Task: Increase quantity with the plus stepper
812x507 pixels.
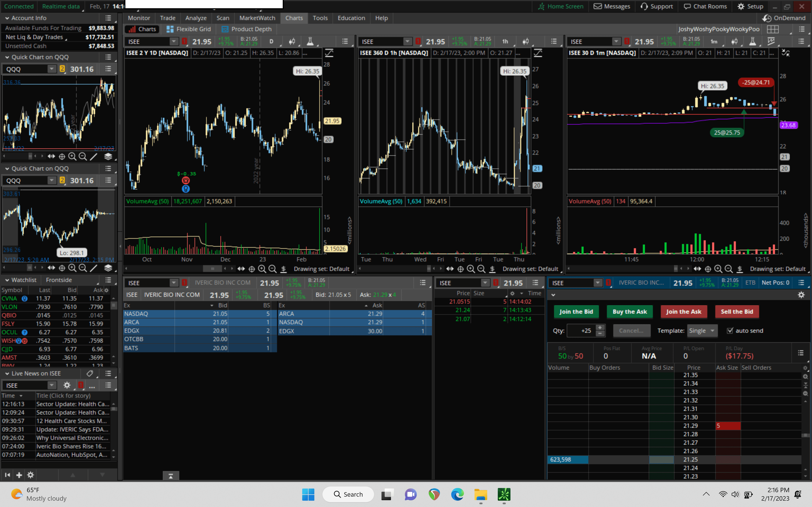Action: [x=600, y=328]
